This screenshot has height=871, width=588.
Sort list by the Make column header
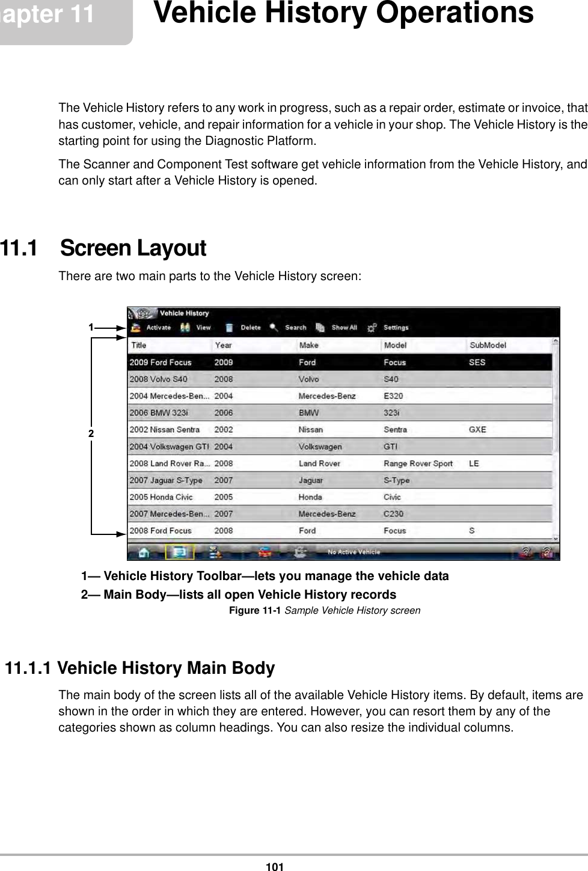click(x=339, y=345)
